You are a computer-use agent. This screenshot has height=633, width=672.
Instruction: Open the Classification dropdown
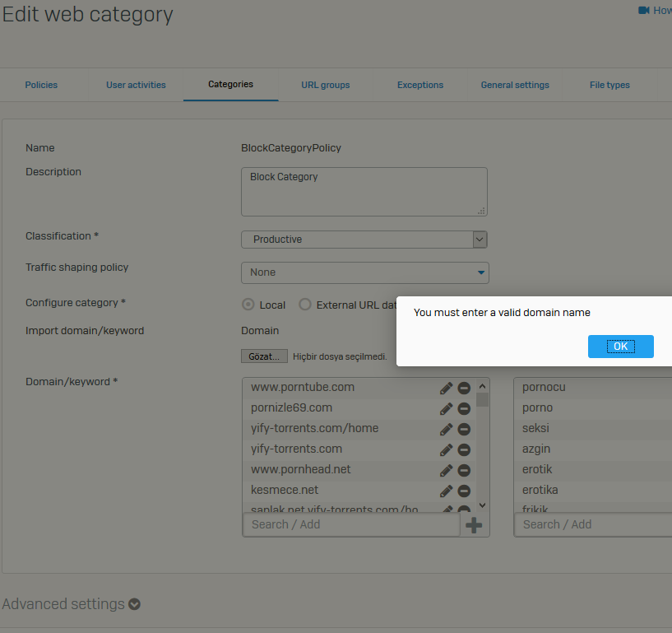[x=364, y=240]
